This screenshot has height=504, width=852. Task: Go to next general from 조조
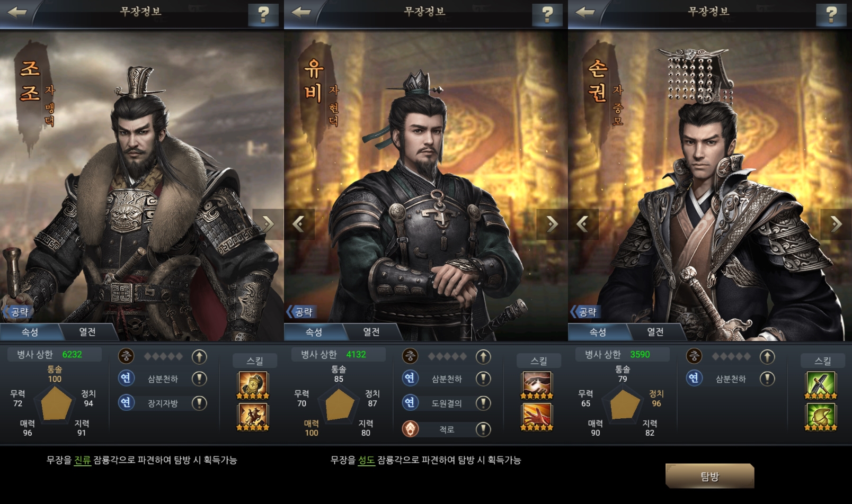268,224
